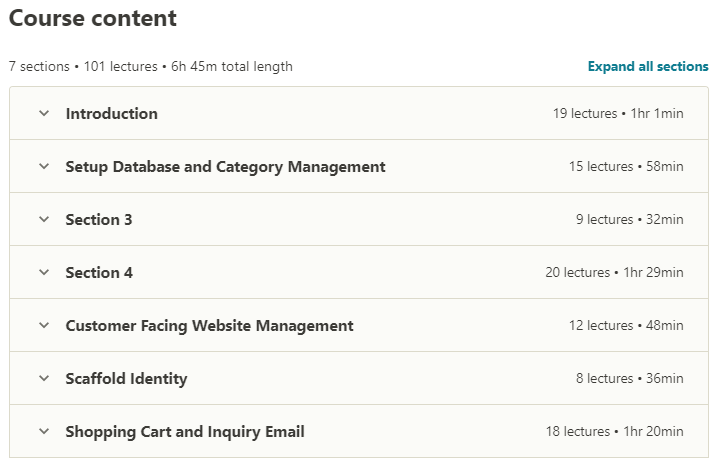This screenshot has height=465, width=717.
Task: Open Customer Facing Website Management title
Action: [x=209, y=326]
